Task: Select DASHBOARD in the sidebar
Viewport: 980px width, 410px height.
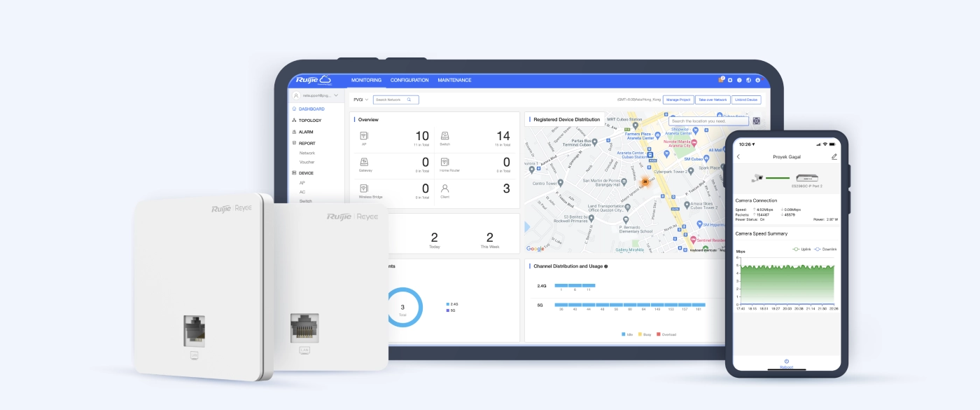Action: point(311,109)
